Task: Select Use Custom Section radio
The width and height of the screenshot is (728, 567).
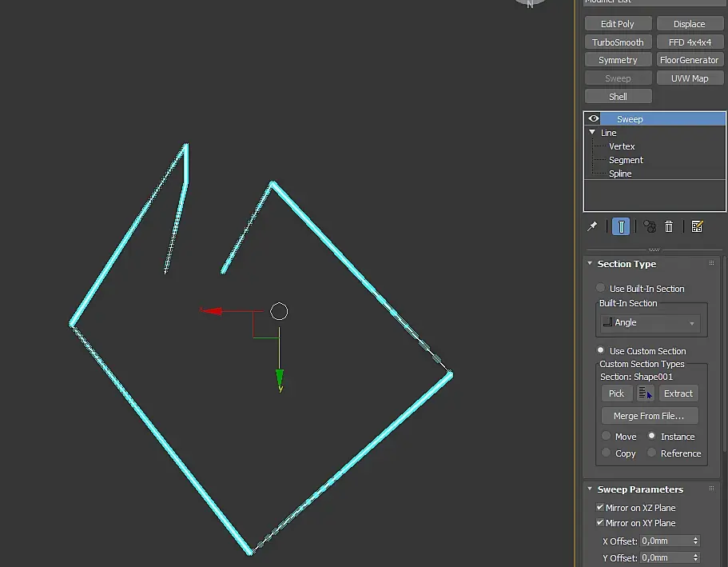Action: point(600,350)
